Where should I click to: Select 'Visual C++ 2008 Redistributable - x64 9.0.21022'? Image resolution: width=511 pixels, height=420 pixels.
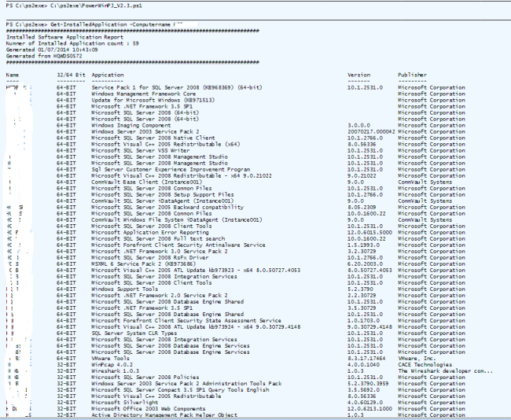point(197,175)
